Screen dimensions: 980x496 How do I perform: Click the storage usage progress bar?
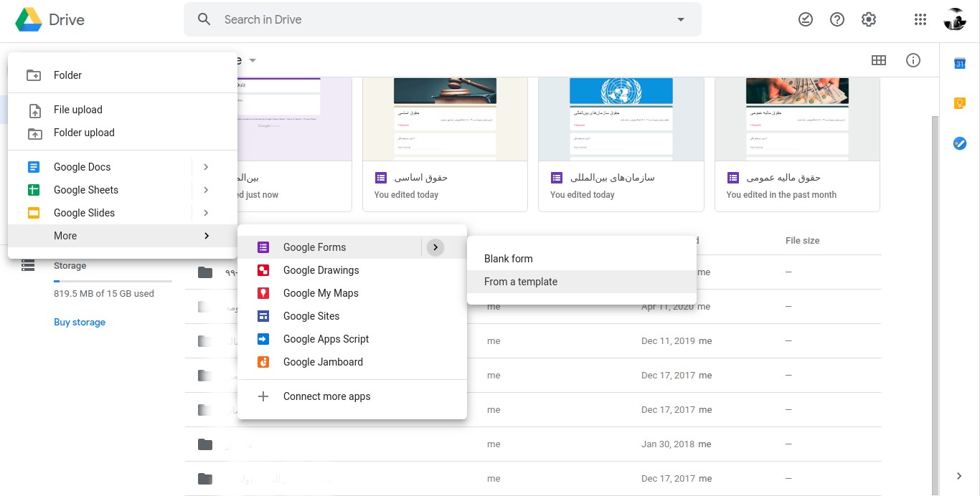click(113, 281)
